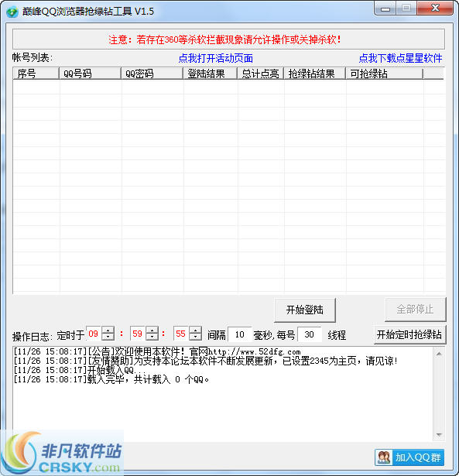The image size is (459, 476).
Task: Decrease the seconds value 55 spinner
Action: click(195, 337)
